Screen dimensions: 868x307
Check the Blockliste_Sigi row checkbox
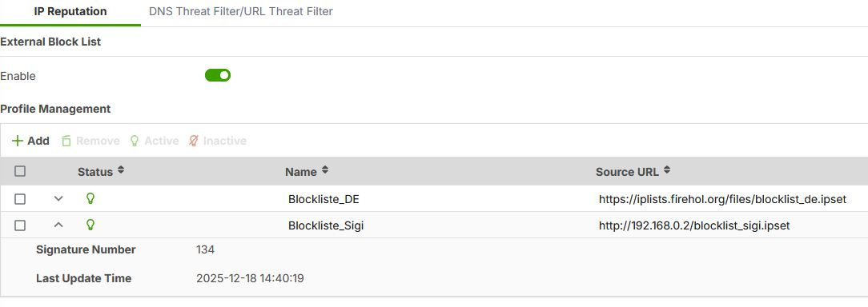point(20,225)
